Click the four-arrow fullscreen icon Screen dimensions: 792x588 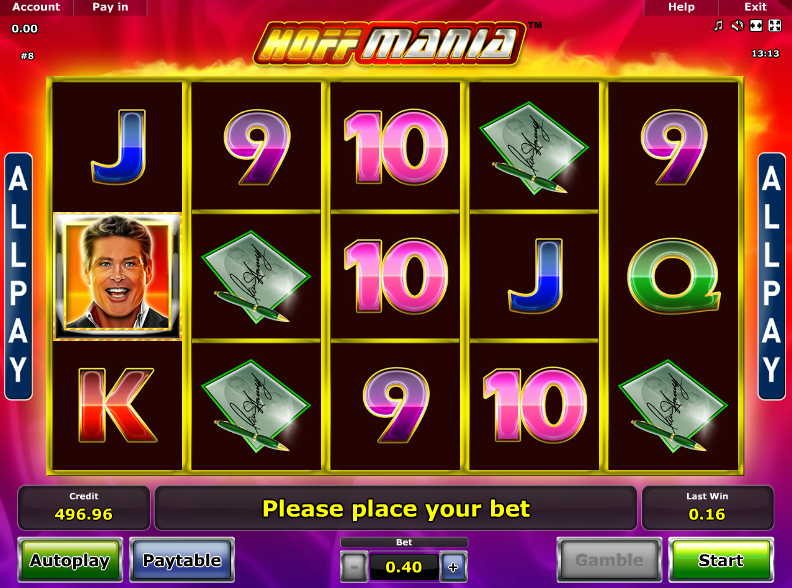pos(775,25)
